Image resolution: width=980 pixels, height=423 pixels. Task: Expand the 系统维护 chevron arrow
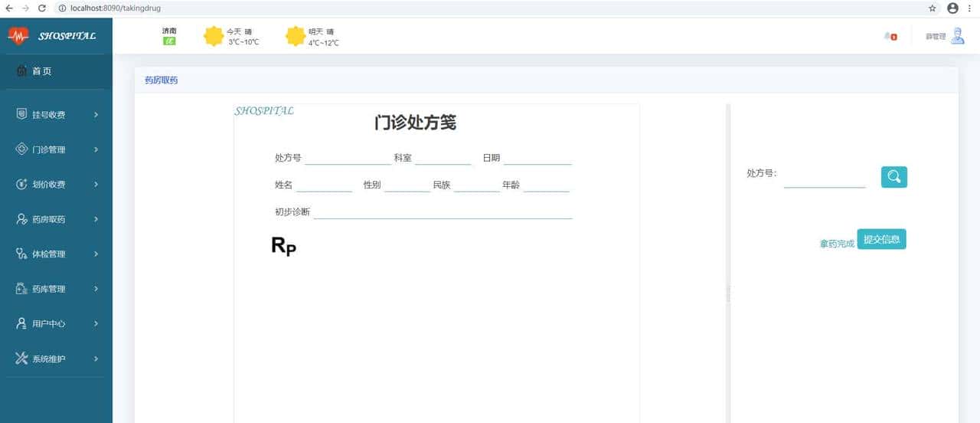pyautogui.click(x=96, y=359)
